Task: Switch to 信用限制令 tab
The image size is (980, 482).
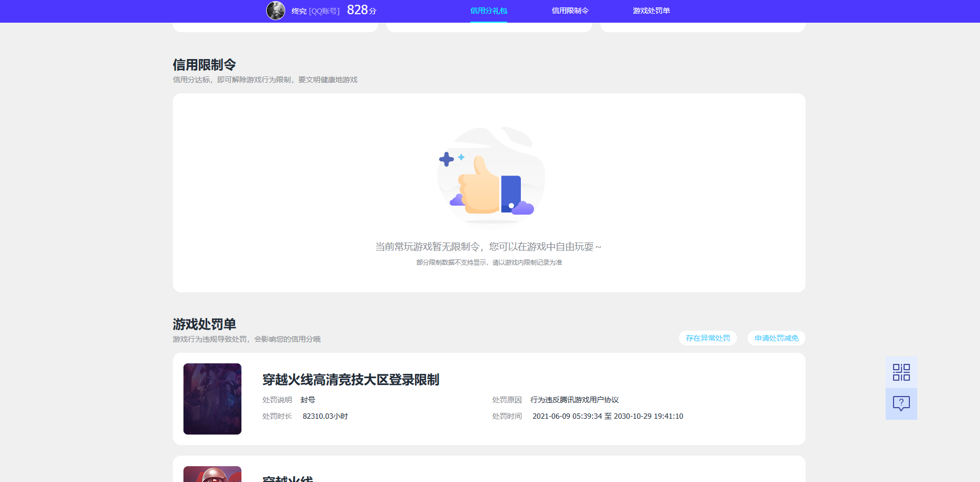Action: point(570,11)
